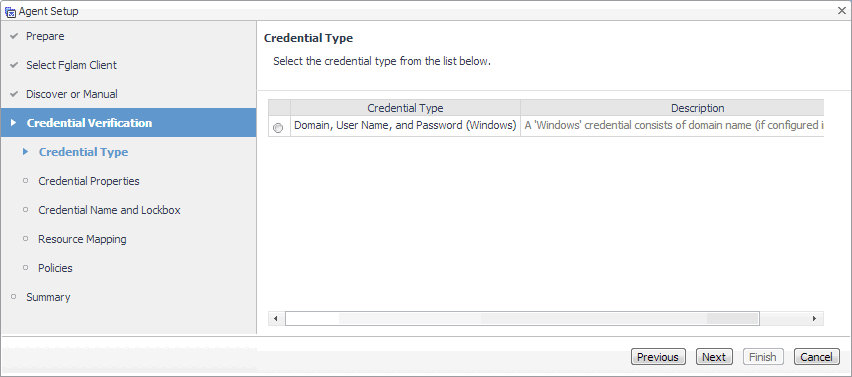Click the bullet icon next to Credential Properties

[26, 181]
